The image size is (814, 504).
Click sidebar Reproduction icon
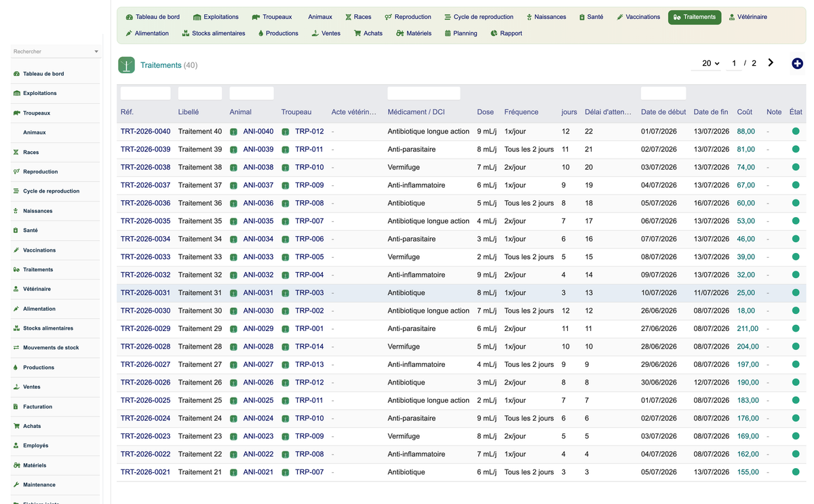16,172
